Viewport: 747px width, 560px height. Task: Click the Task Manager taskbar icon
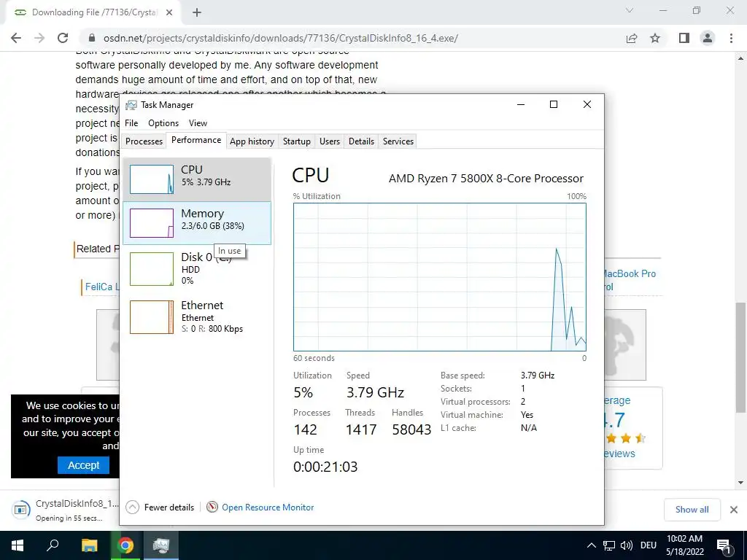tap(161, 545)
